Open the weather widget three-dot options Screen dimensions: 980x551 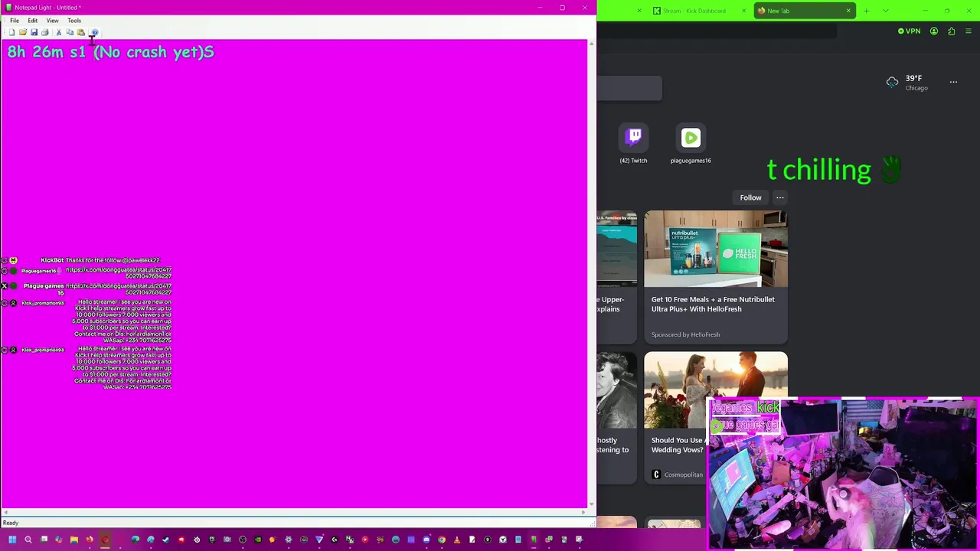[953, 82]
